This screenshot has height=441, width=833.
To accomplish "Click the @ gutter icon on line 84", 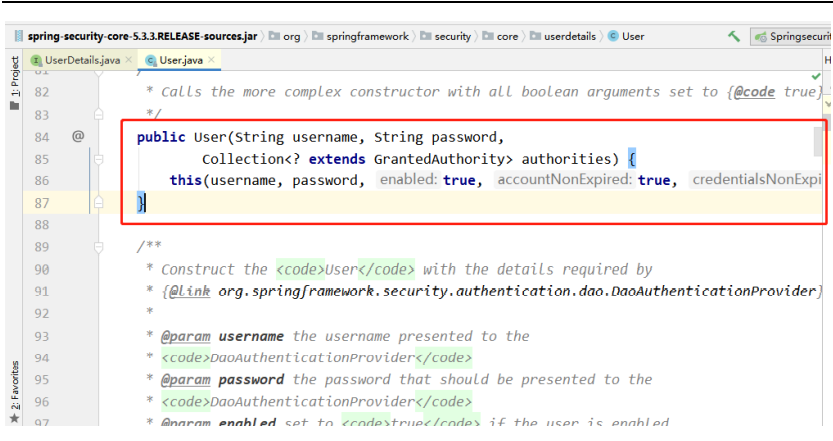I will [x=77, y=136].
